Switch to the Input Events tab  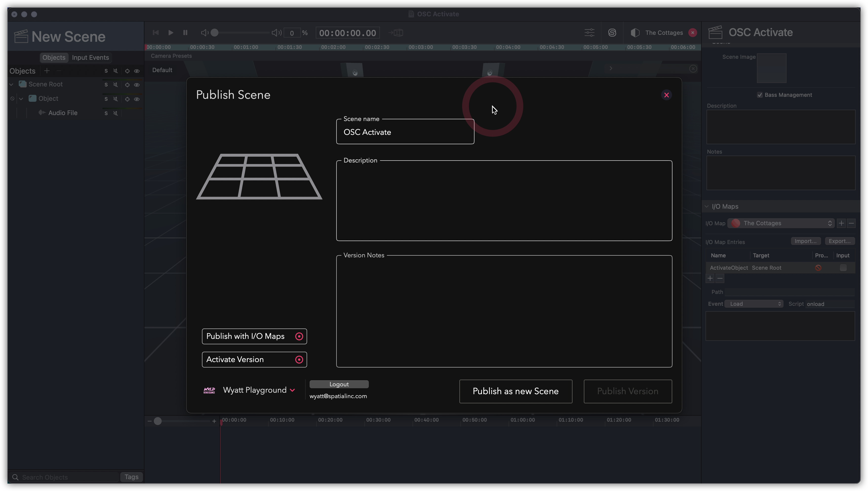90,58
